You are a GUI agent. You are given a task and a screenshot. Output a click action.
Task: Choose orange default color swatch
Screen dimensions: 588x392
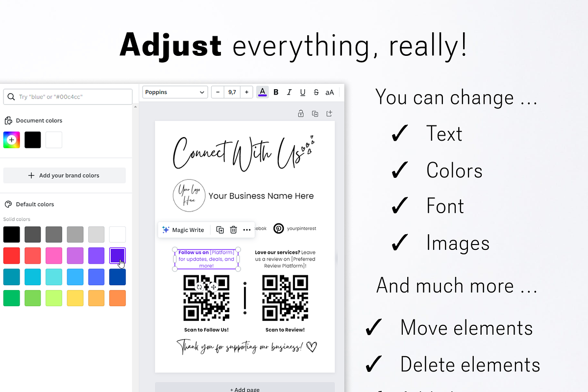pyautogui.click(x=118, y=298)
